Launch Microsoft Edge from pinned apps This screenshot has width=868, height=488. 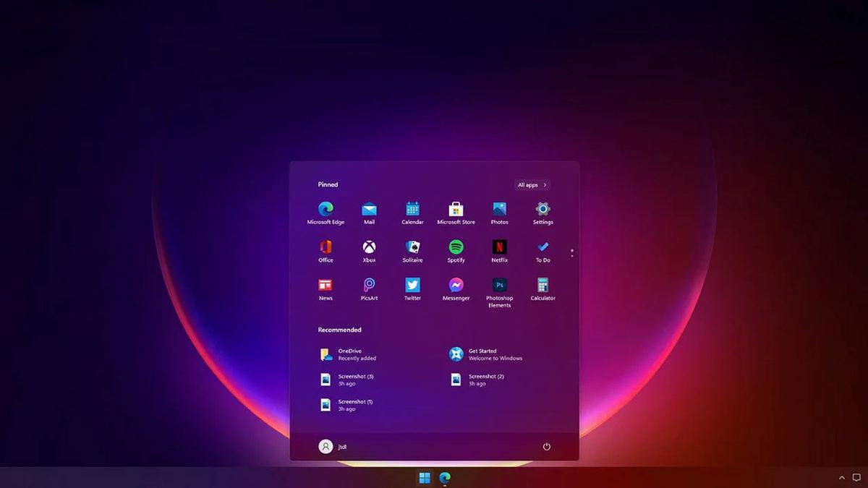(x=325, y=210)
